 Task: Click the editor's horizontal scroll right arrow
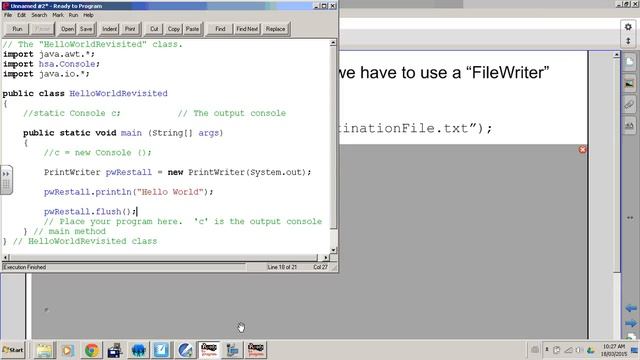click(x=325, y=258)
